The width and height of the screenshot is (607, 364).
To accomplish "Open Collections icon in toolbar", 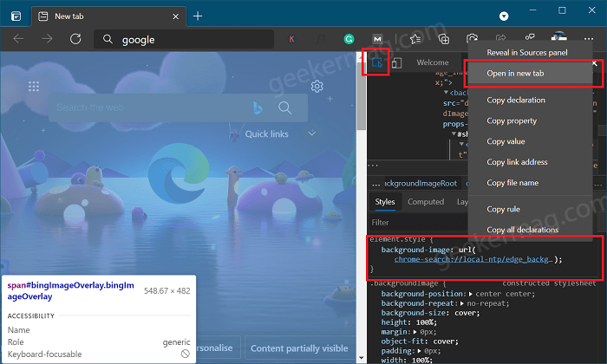I will coord(444,39).
